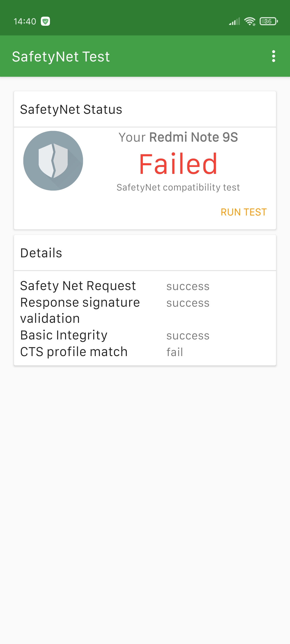290x644 pixels.
Task: Select the SafetyNet Test app title
Action: (61, 57)
